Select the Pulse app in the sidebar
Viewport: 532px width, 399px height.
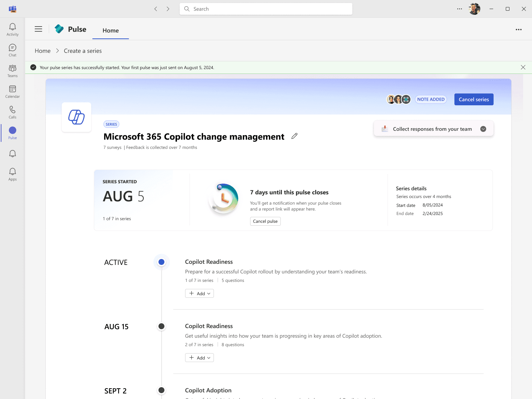click(13, 133)
